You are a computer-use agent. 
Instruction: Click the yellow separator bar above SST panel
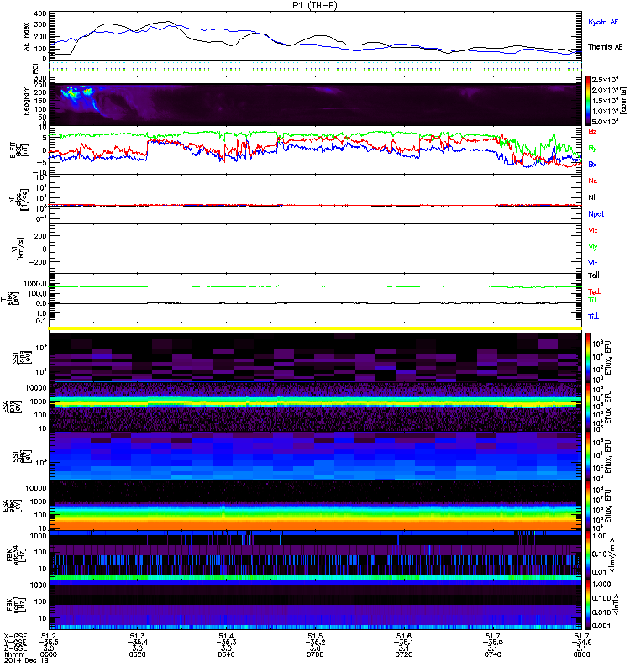point(315,328)
